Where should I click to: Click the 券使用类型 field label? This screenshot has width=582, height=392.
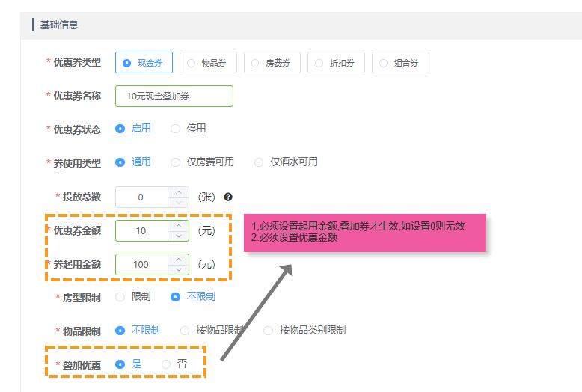click(x=77, y=163)
